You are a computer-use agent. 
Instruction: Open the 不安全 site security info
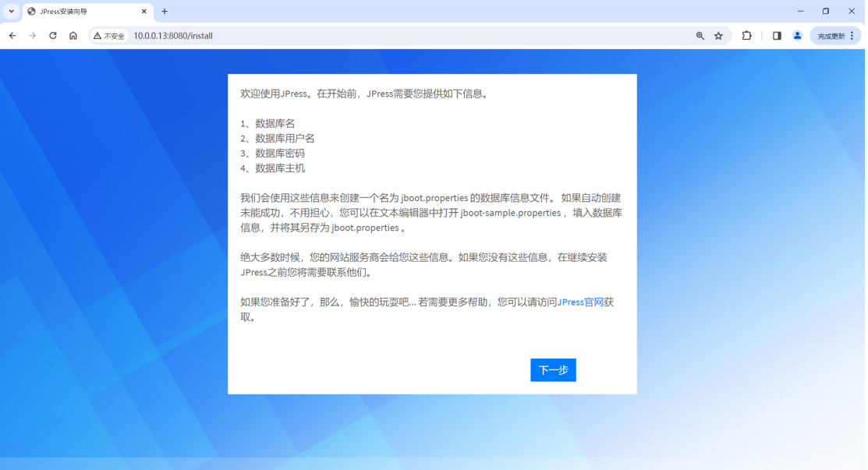109,36
